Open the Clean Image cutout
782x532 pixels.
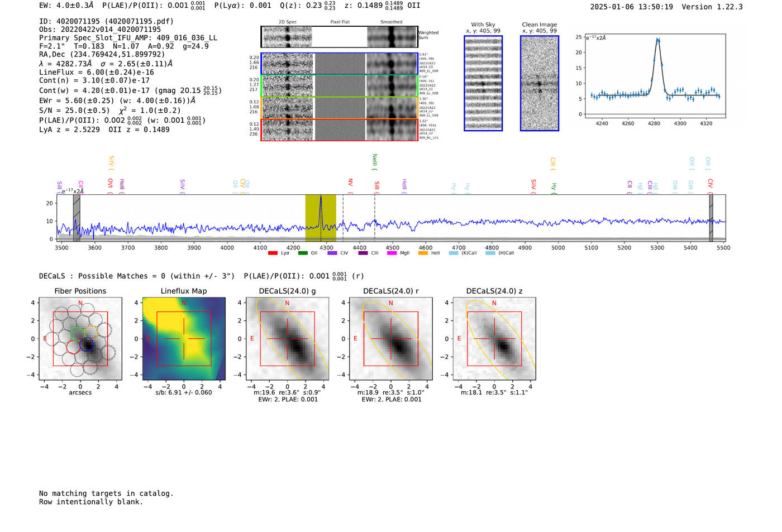pos(540,83)
